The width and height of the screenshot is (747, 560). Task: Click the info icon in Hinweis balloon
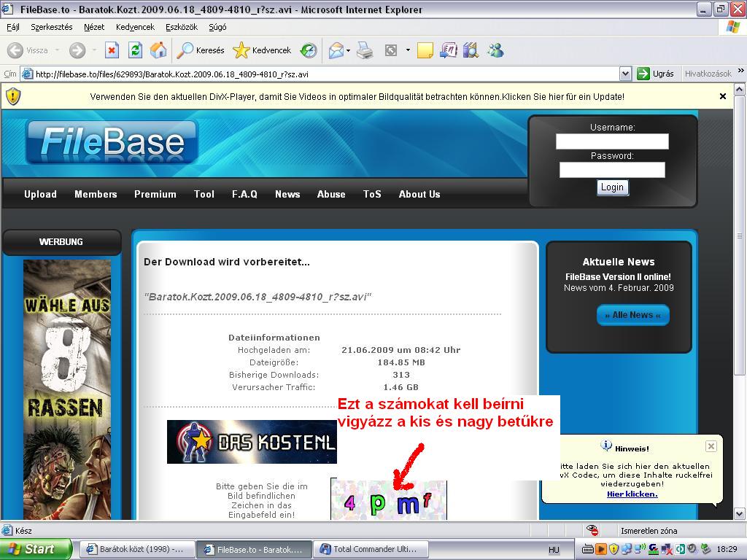[x=606, y=446]
